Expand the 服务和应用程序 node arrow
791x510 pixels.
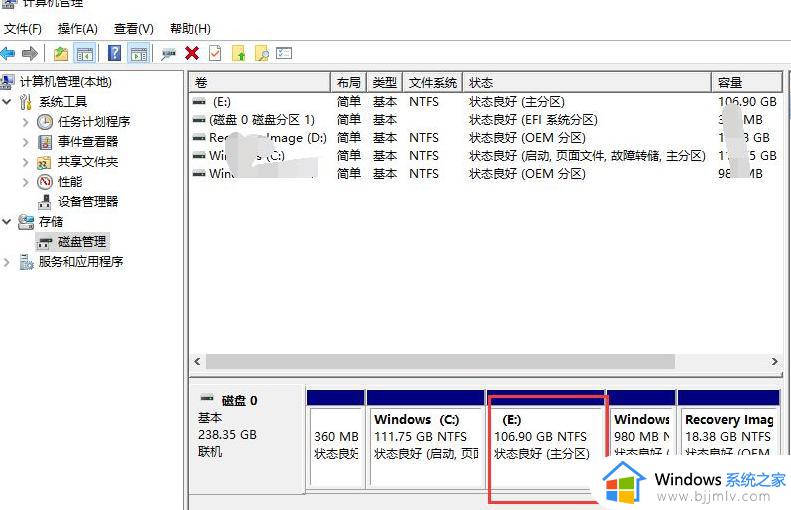point(7,262)
